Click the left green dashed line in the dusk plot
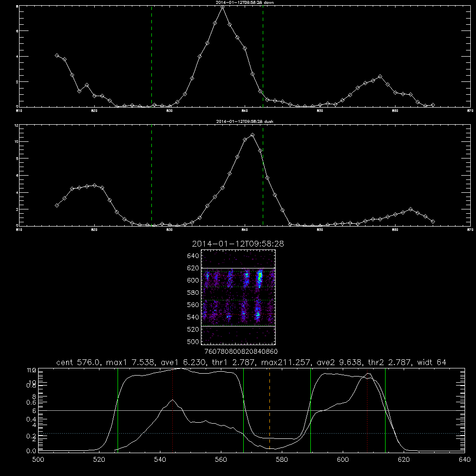 151,175
